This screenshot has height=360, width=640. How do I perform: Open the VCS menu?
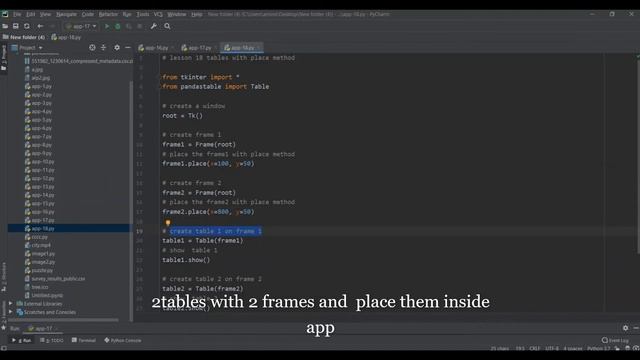[x=158, y=14]
